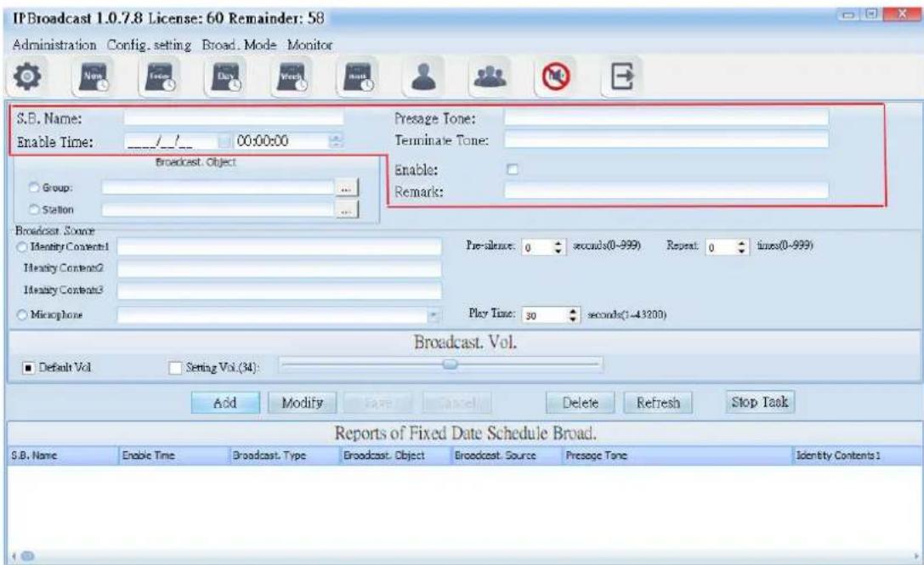Open the 'Now' instant broadcast schedule icon
The width and height of the screenshot is (924, 565).
[94, 77]
